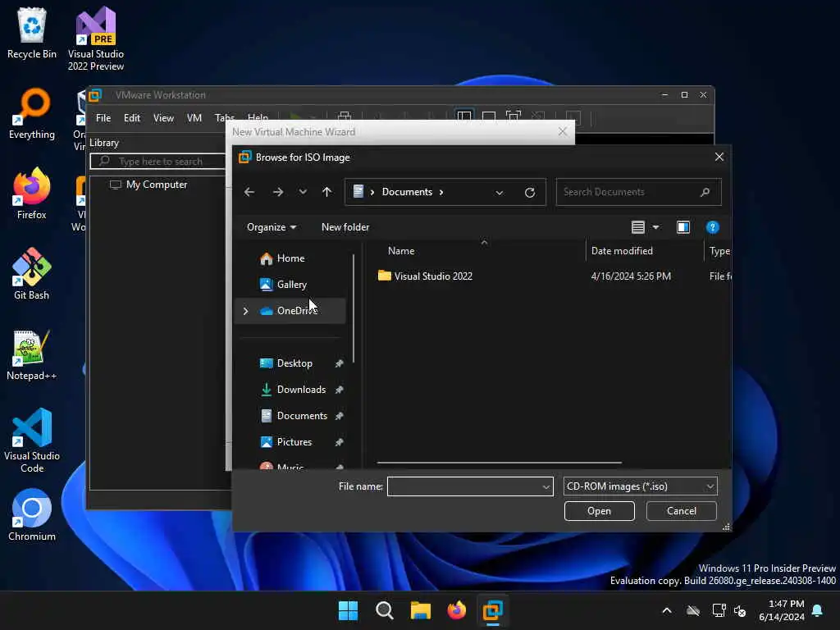The height and width of the screenshot is (630, 840).
Task: Open Desktop quick access folder
Action: 294,363
